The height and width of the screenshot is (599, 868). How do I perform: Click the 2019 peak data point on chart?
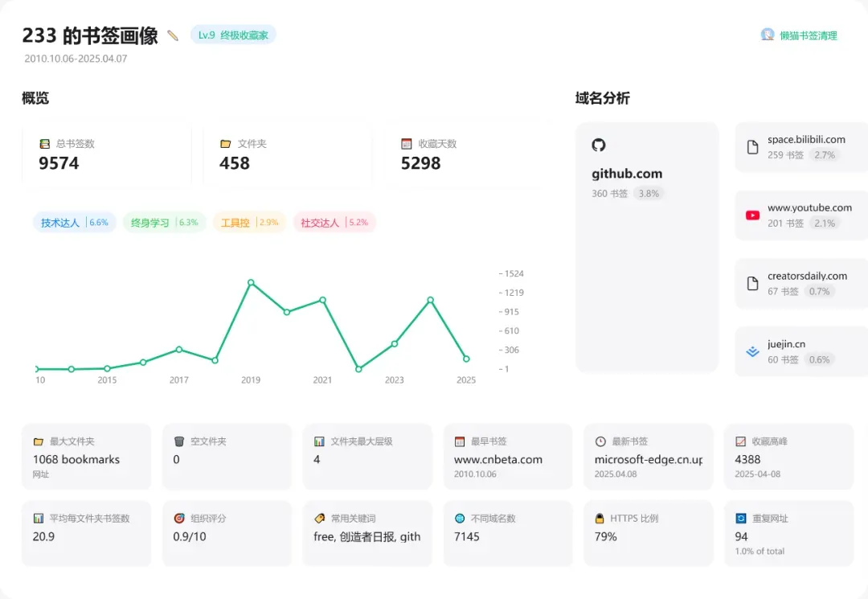coord(251,282)
